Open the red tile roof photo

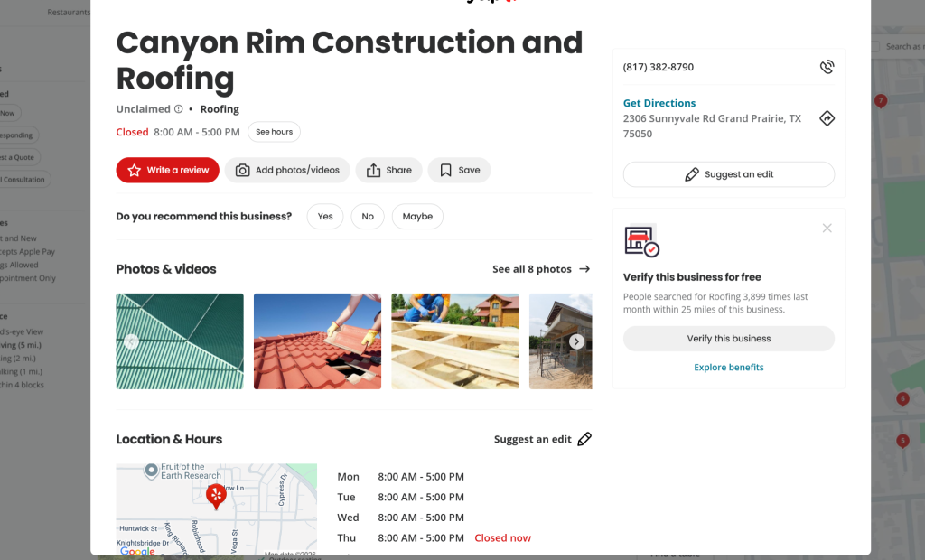coord(317,341)
